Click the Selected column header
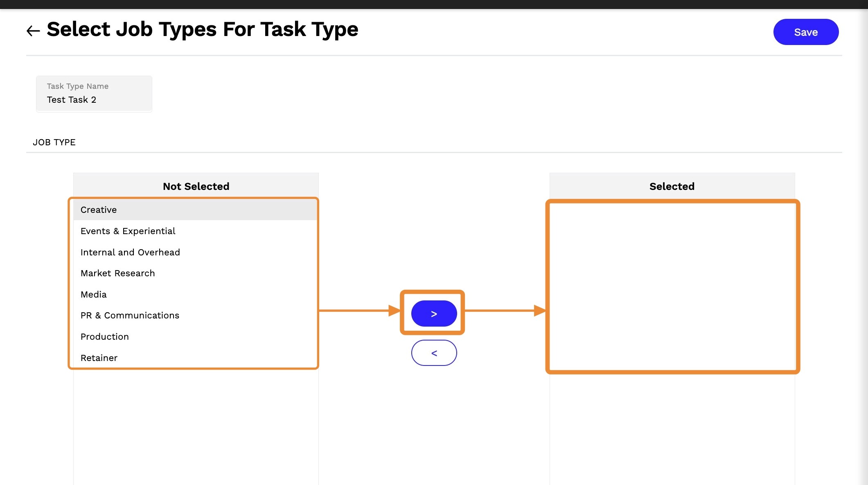 click(x=672, y=186)
